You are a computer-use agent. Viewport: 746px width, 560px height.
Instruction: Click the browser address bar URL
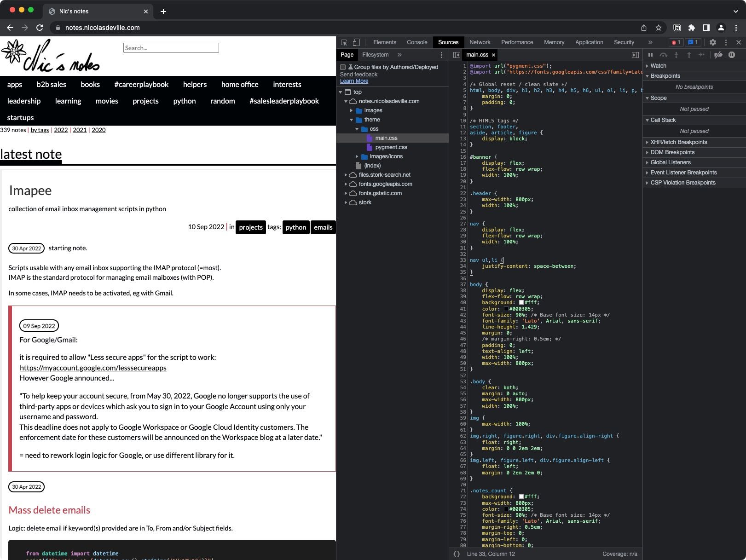(103, 28)
